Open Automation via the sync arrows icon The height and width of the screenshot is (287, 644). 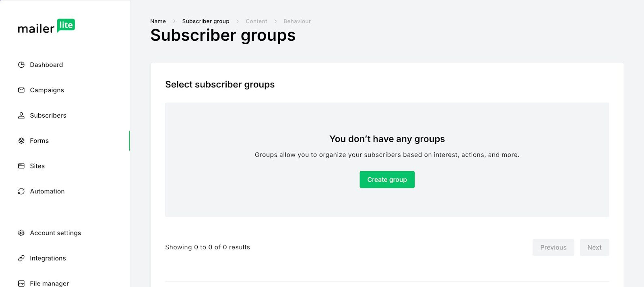pyautogui.click(x=21, y=191)
